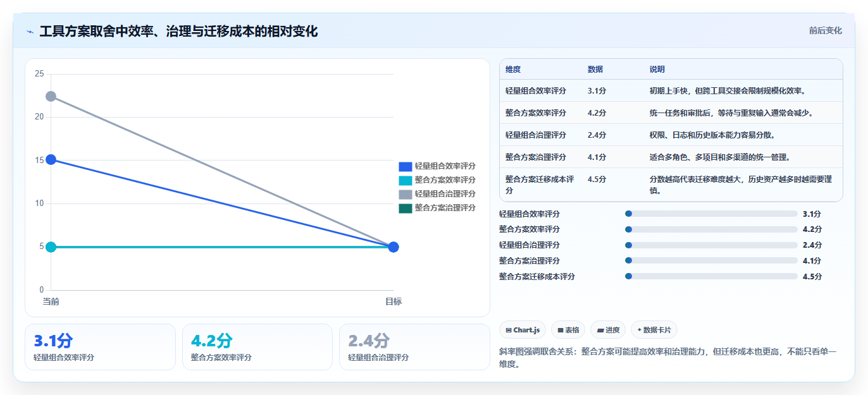The width and height of the screenshot is (868, 395).
Task: Click progress list label 整合方案治理评分
Action: pyautogui.click(x=530, y=260)
